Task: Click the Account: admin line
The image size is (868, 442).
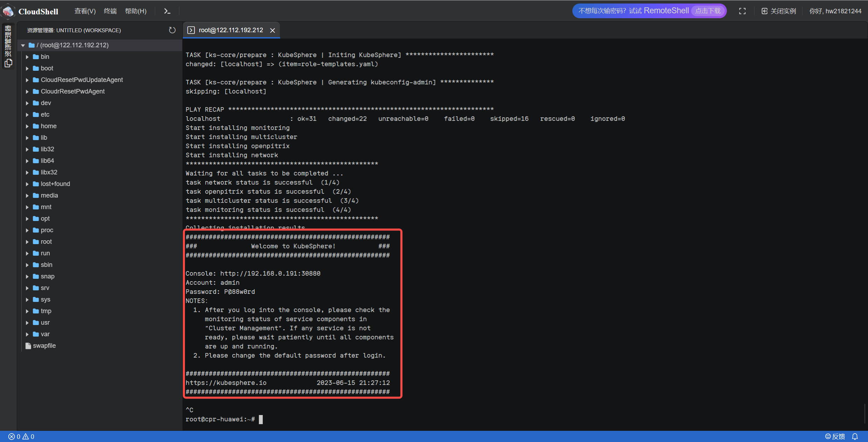Action: [212, 283]
